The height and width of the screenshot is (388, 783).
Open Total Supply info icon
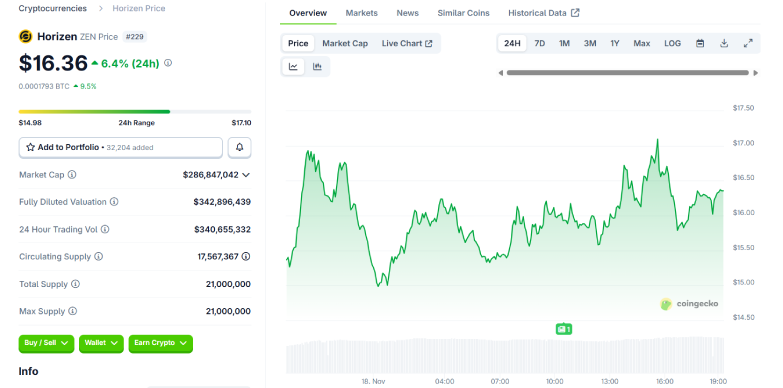[75, 284]
